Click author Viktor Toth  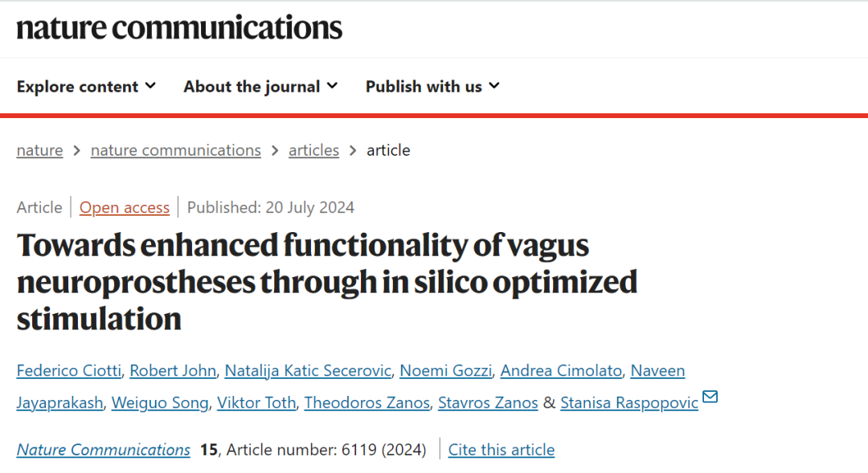[x=256, y=403]
